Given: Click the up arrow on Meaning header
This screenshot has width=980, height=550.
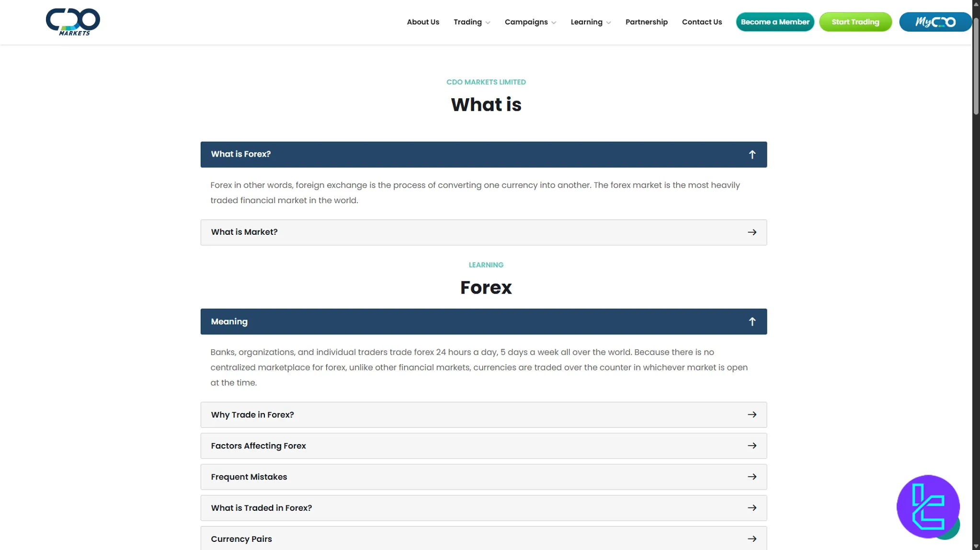Looking at the screenshot, I should 752,321.
